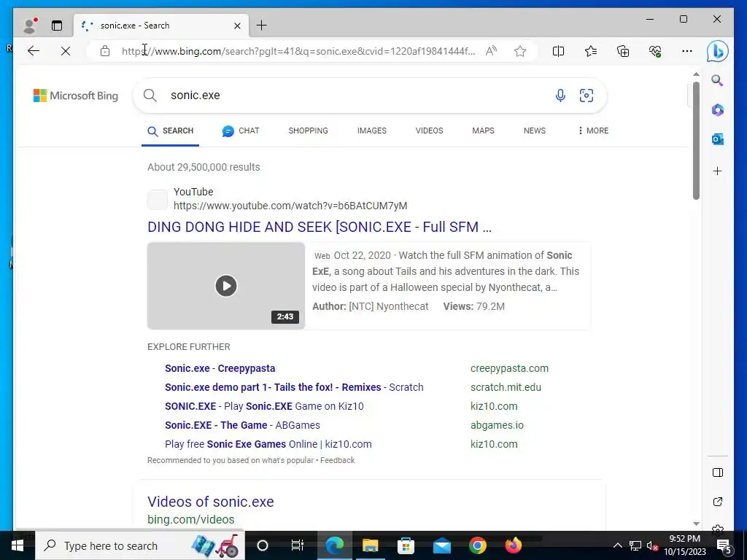The image size is (747, 560).
Task: Launch Google Chrome from taskbar
Action: [477, 545]
